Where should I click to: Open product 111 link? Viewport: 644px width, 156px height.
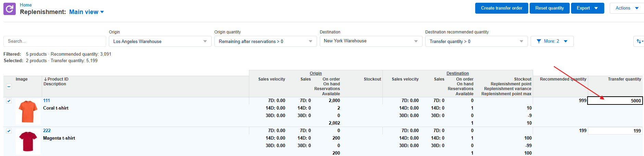[x=47, y=101]
